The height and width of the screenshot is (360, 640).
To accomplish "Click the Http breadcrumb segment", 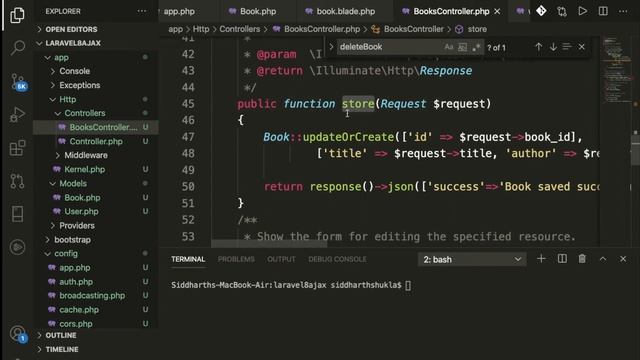I will pos(201,29).
